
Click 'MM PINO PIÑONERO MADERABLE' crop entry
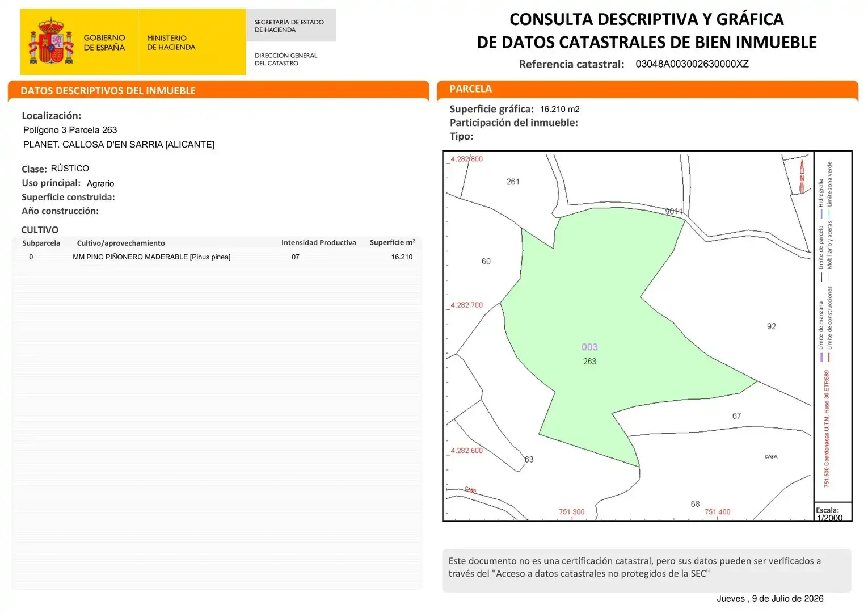click(x=151, y=257)
